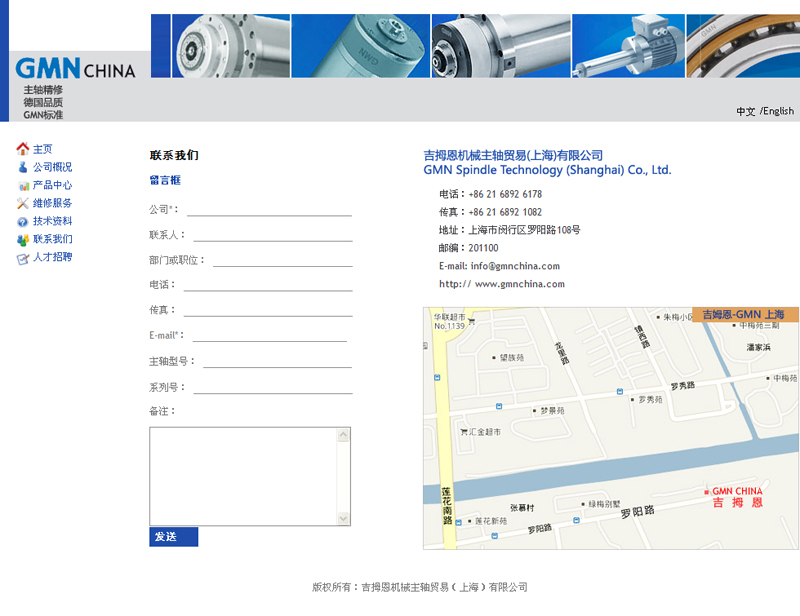Viewport: 800px width, 616px height.
Task: Focus the 公司 company input field
Action: click(269, 210)
